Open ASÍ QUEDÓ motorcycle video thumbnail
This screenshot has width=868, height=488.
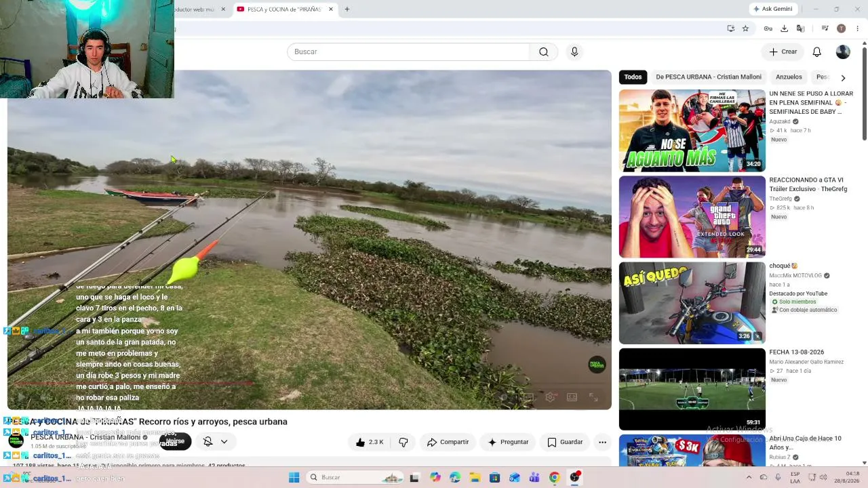[692, 303]
